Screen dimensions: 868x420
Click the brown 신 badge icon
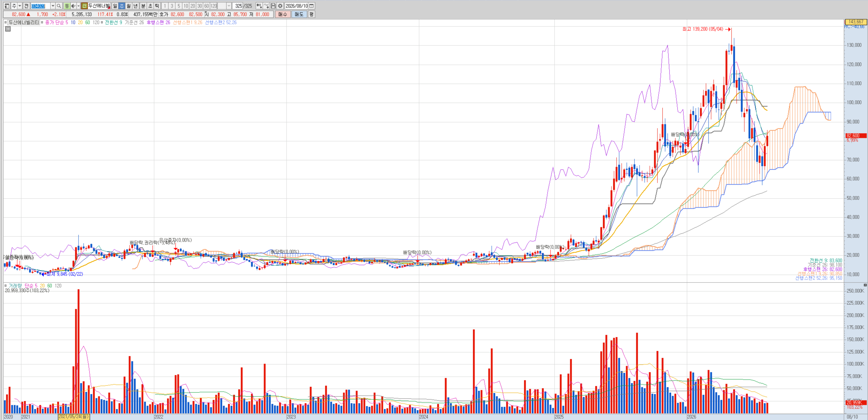click(84, 6)
